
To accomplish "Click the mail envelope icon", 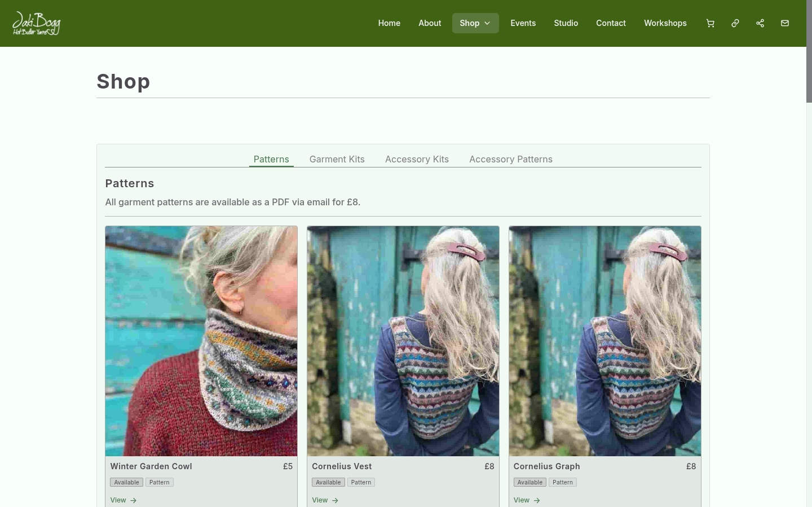I will pyautogui.click(x=784, y=23).
